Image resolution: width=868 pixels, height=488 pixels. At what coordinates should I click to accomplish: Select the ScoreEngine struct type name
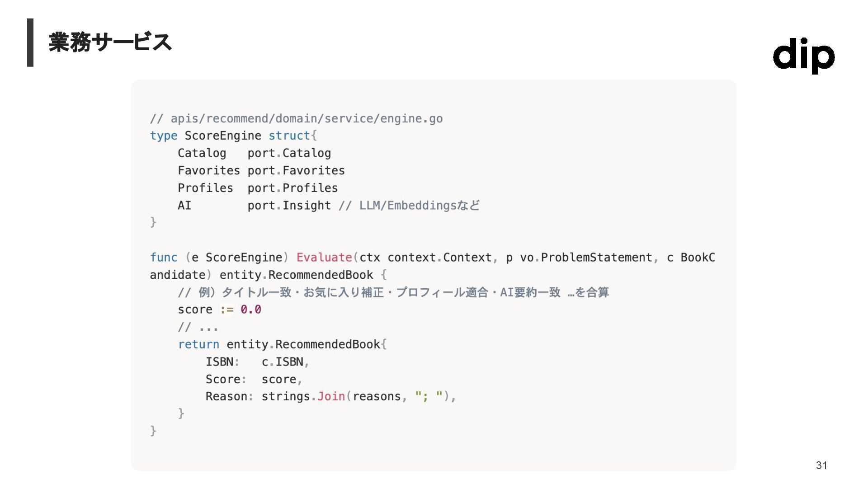tap(223, 136)
